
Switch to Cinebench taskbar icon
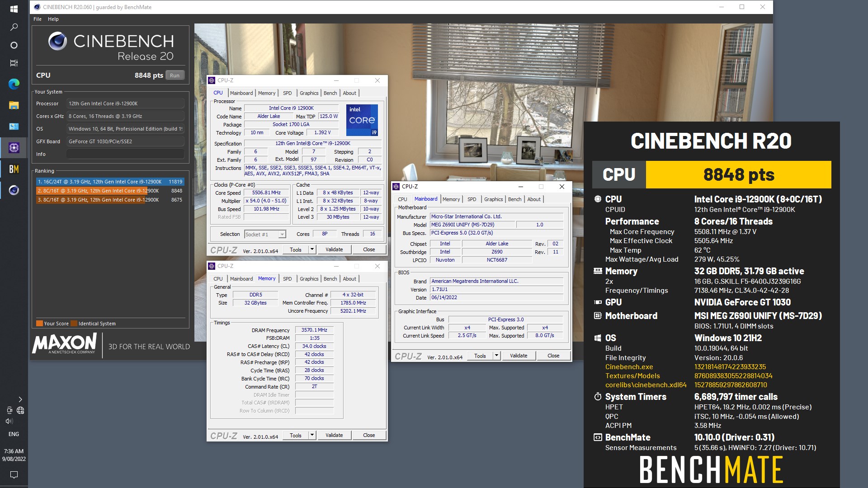(x=14, y=190)
